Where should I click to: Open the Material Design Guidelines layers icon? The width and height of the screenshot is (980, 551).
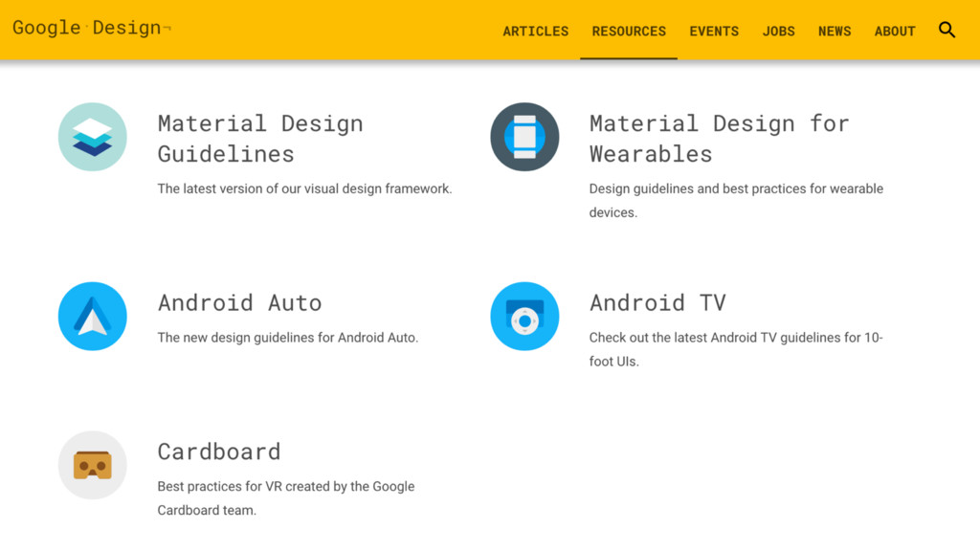(93, 137)
